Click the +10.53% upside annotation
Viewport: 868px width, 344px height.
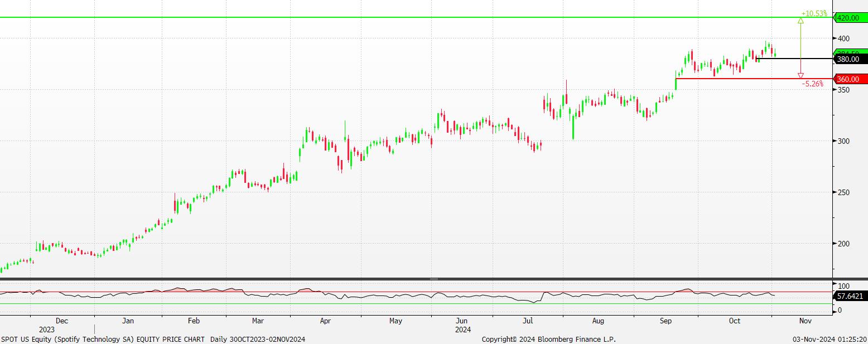(814, 13)
